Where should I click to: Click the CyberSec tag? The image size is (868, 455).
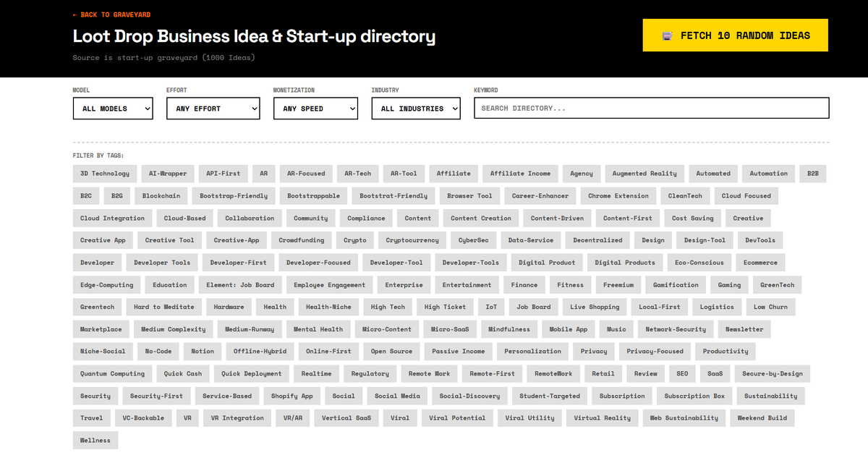[x=473, y=240]
